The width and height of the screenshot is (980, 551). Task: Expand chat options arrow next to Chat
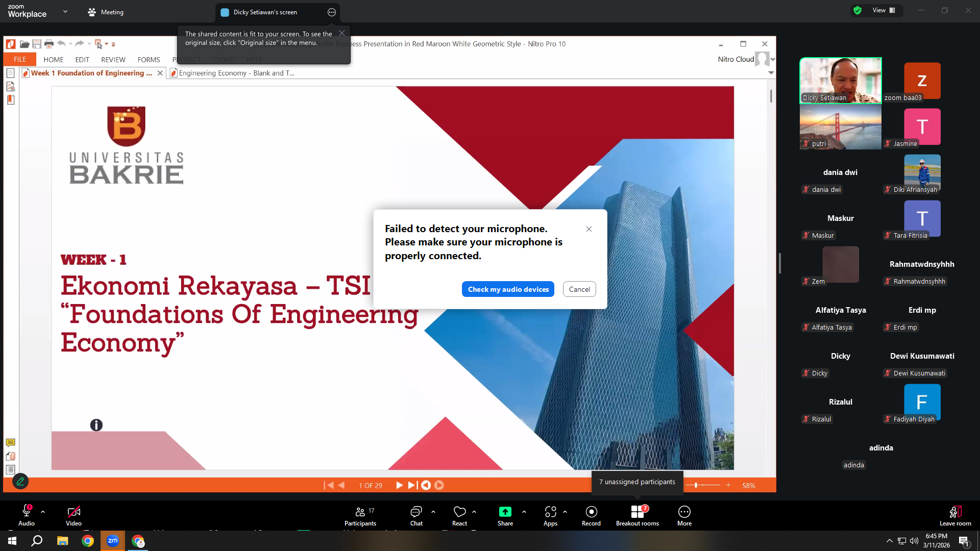point(433,511)
